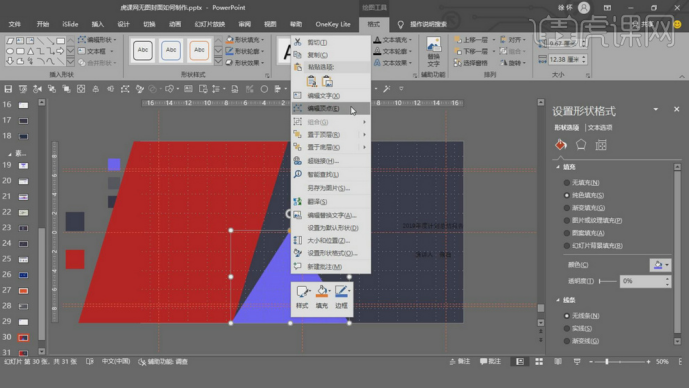
Task: Switch to normal view in status bar
Action: [x=520, y=362]
